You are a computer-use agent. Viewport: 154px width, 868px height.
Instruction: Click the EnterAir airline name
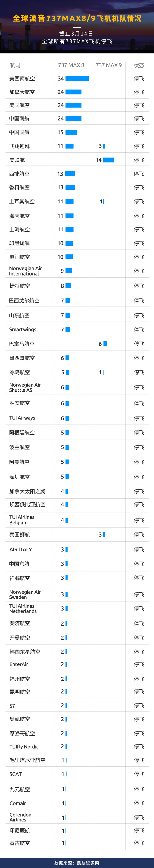[18, 664]
